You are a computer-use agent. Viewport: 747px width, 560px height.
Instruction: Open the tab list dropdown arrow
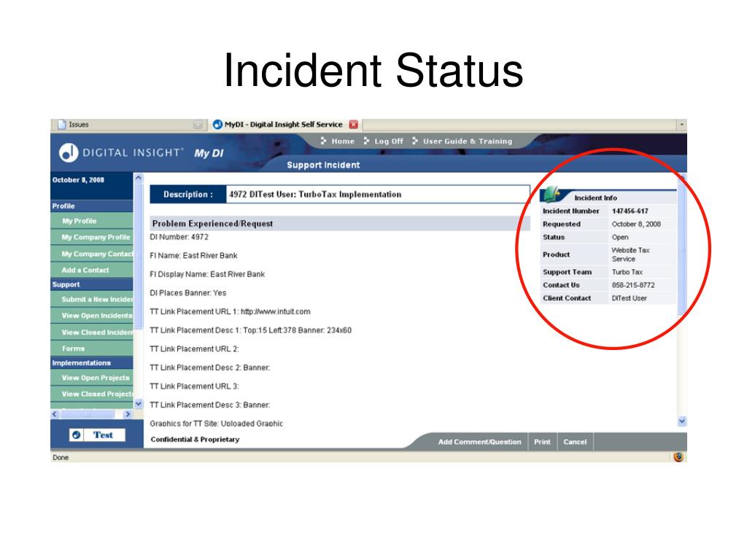click(682, 125)
